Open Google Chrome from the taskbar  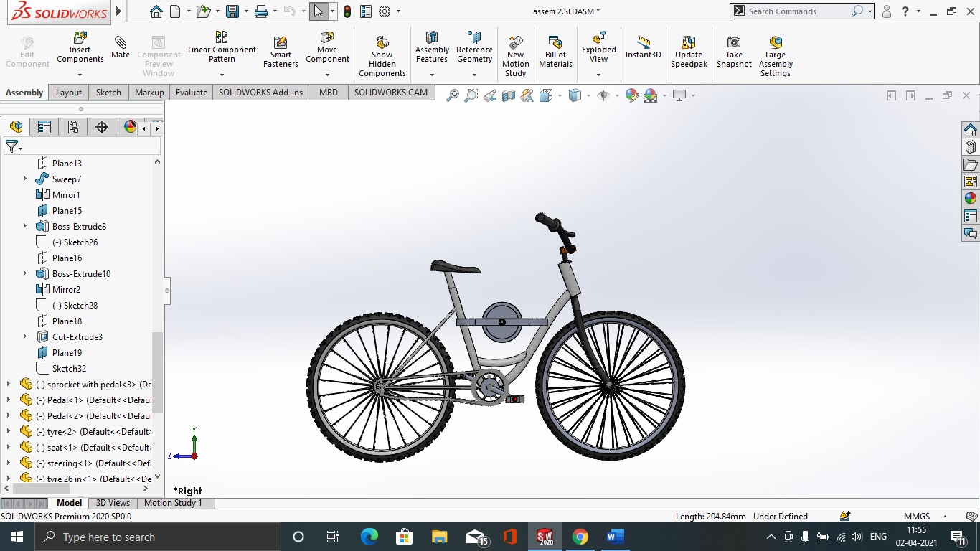coord(580,537)
